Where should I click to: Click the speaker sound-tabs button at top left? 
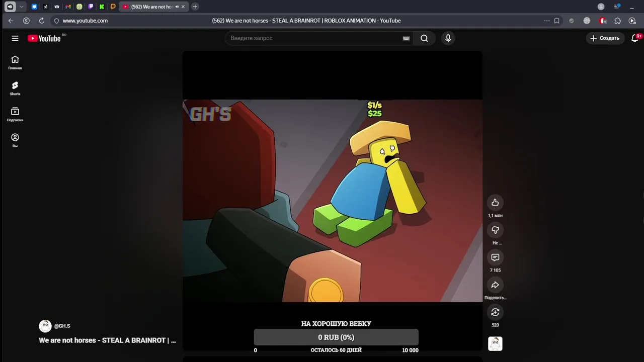click(10, 7)
